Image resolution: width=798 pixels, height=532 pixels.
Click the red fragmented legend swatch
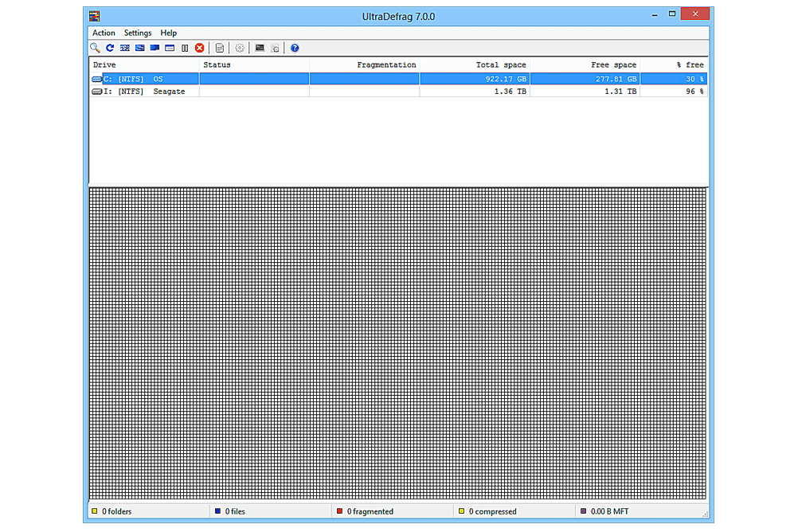pos(339,511)
